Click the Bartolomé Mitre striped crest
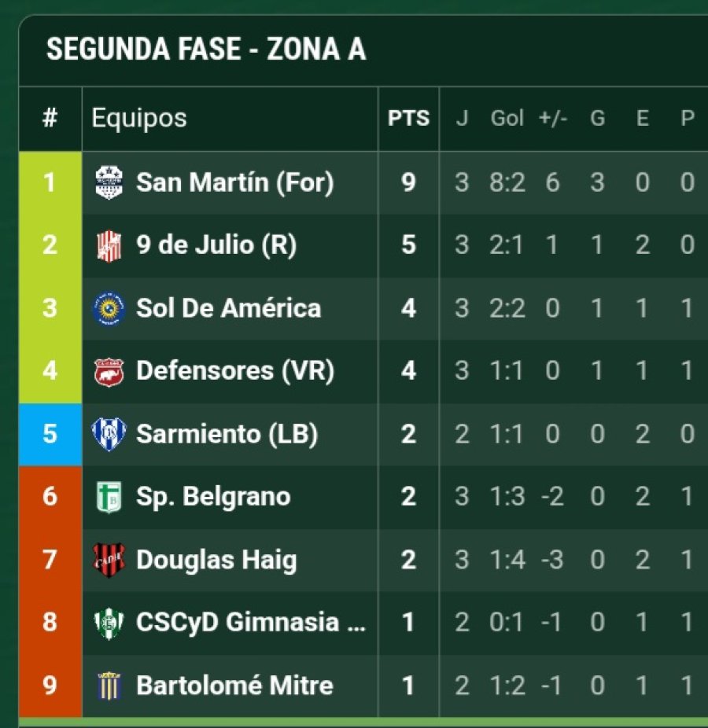The width and height of the screenshot is (708, 728). coord(109,686)
